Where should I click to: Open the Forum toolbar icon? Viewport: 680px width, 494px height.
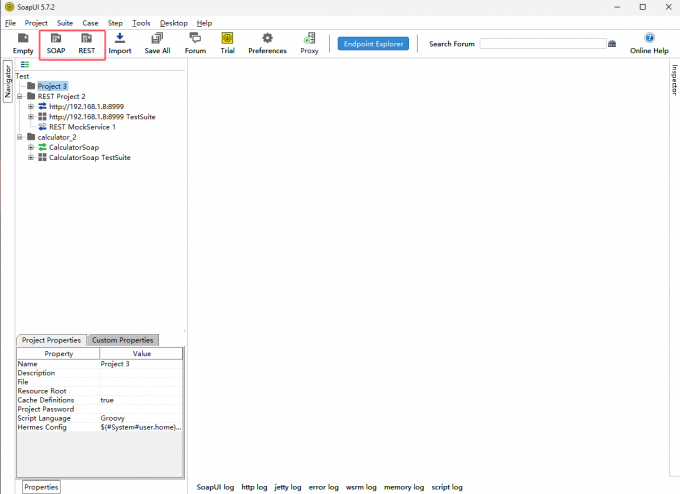point(195,44)
